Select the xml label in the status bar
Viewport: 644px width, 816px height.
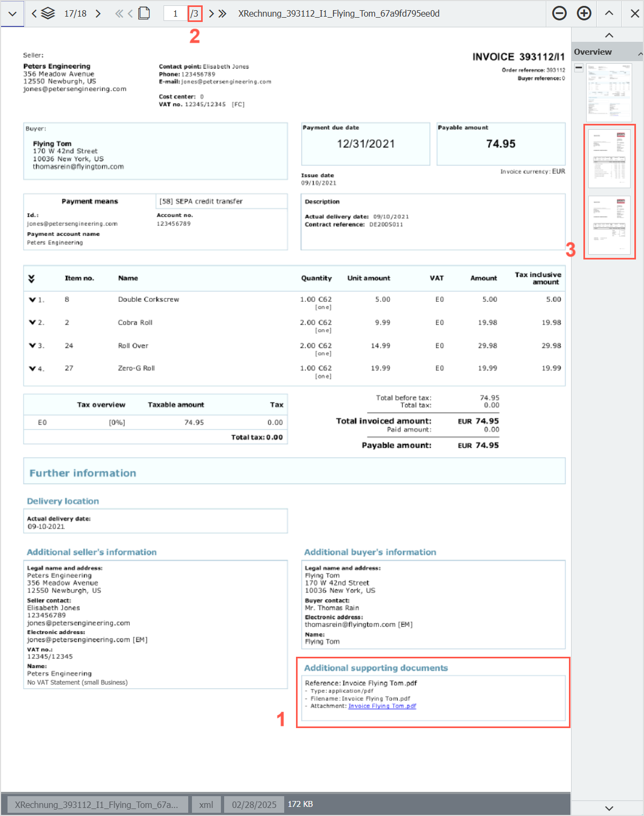206,804
